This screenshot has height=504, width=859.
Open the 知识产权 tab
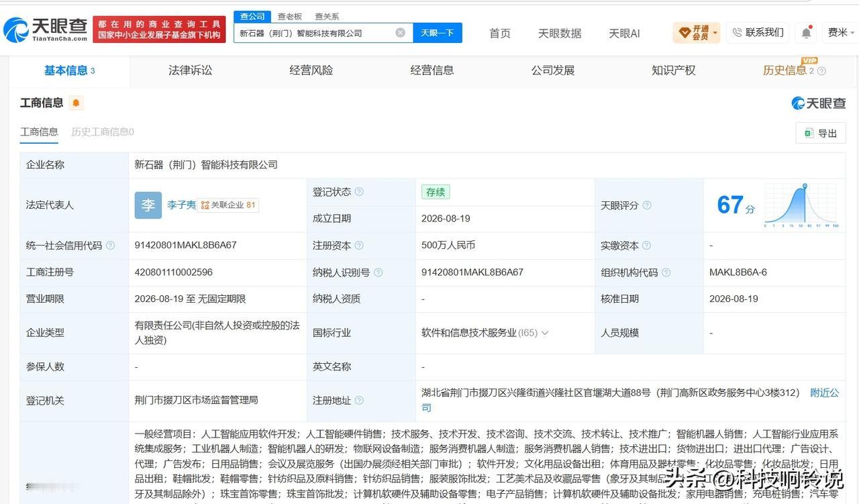tap(674, 70)
